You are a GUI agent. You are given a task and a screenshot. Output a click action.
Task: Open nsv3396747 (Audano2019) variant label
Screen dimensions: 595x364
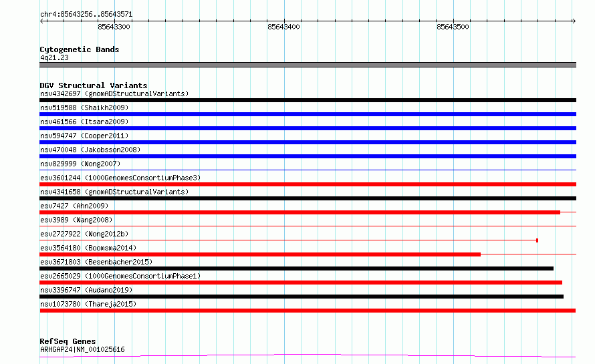[86, 290]
